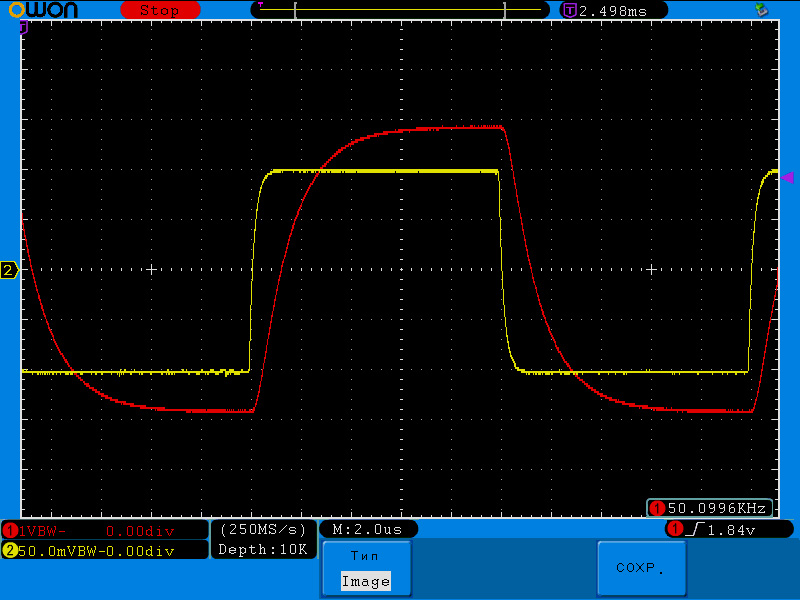The image size is (800, 600).
Task: Select the M:2.0us timebase readout
Action: (367, 530)
